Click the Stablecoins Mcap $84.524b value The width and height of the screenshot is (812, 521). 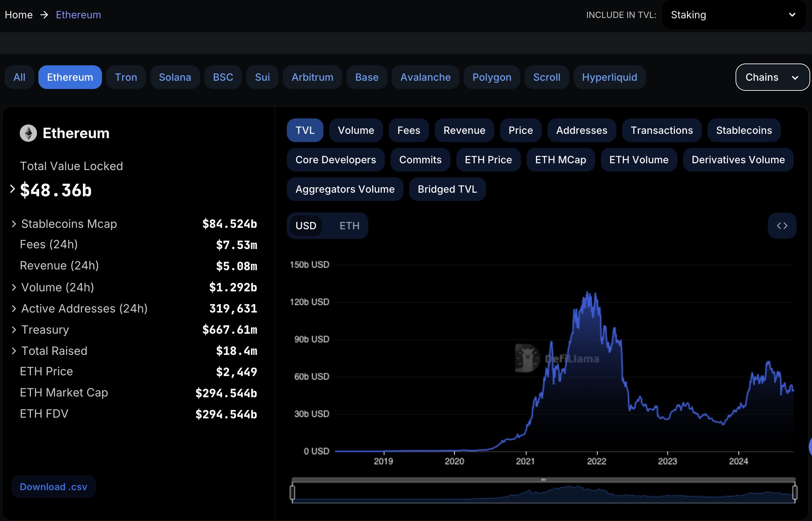click(230, 224)
